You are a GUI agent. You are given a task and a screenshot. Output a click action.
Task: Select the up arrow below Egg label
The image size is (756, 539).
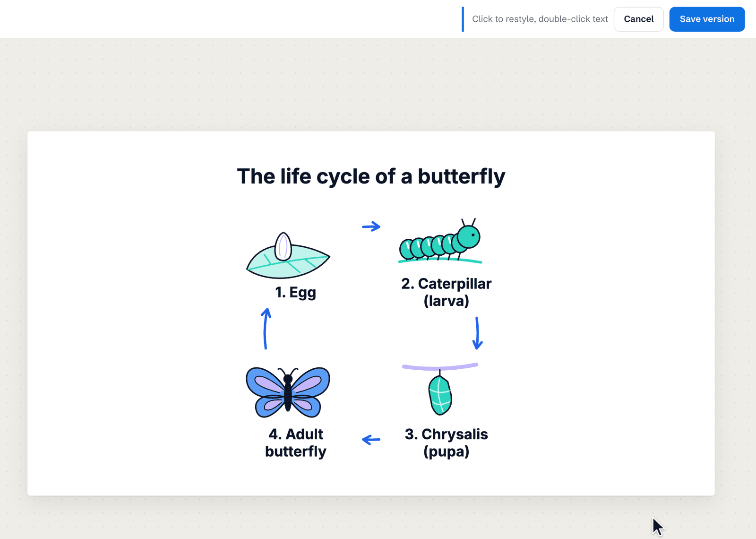point(266,329)
